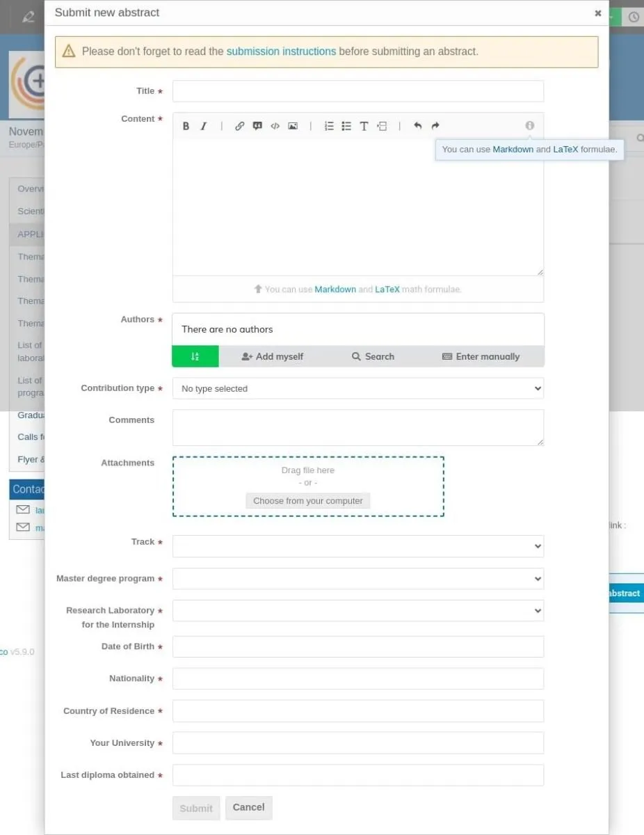The width and height of the screenshot is (644, 835).
Task: Click the green author sort button
Action: [x=195, y=356]
